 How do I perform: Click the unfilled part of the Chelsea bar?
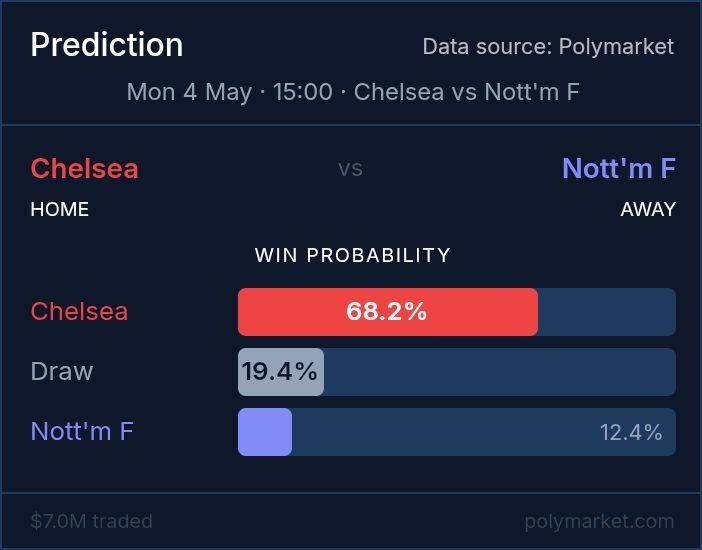coord(607,312)
